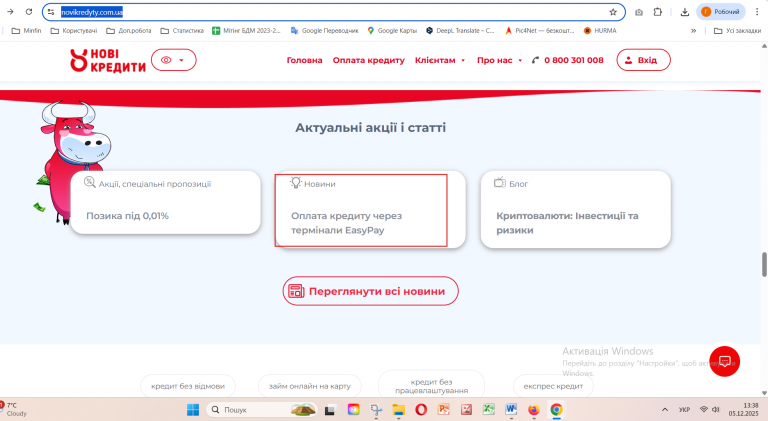
Task: Open browser downloads icon
Action: point(685,12)
